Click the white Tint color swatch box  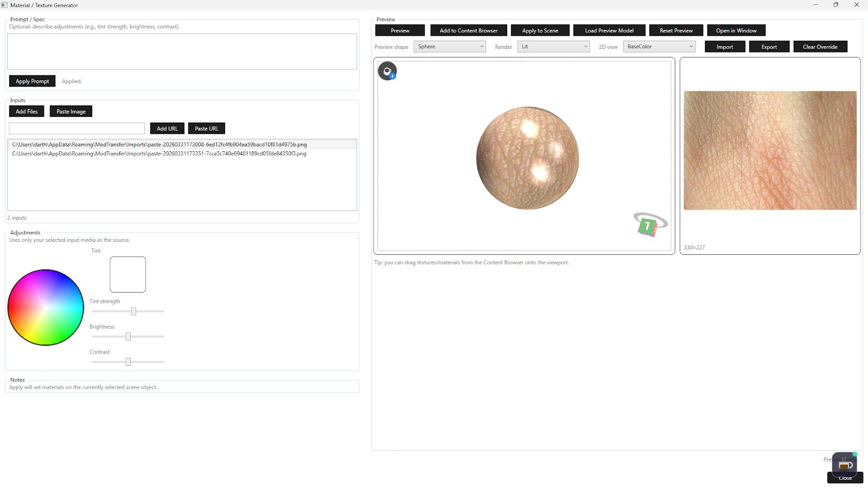click(128, 274)
